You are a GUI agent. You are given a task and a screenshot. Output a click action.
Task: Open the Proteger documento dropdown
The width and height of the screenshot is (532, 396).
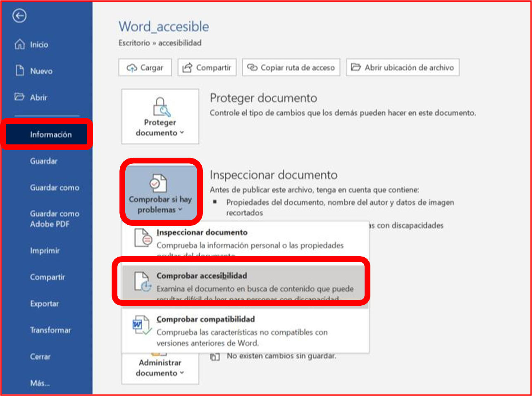pyautogui.click(x=160, y=116)
